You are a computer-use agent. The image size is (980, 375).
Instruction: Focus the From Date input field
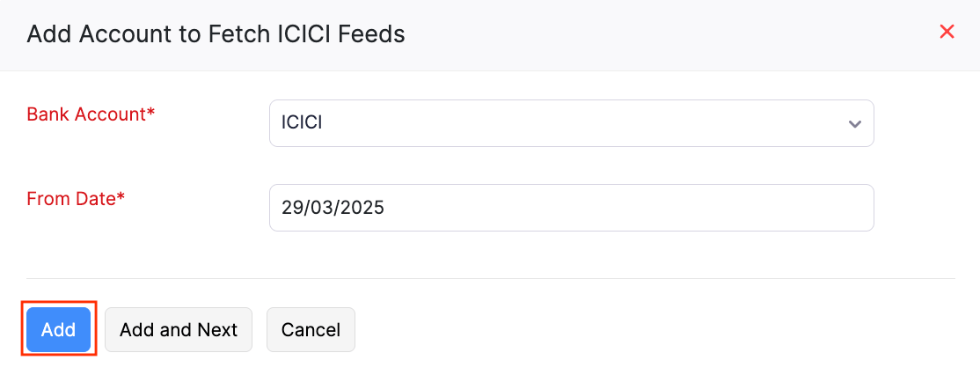coord(570,208)
